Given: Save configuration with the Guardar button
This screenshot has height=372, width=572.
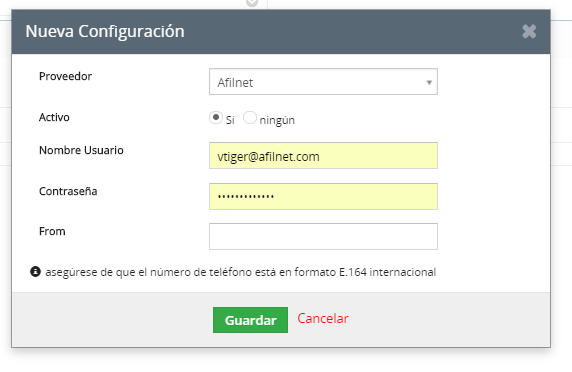Looking at the screenshot, I should [x=250, y=320].
